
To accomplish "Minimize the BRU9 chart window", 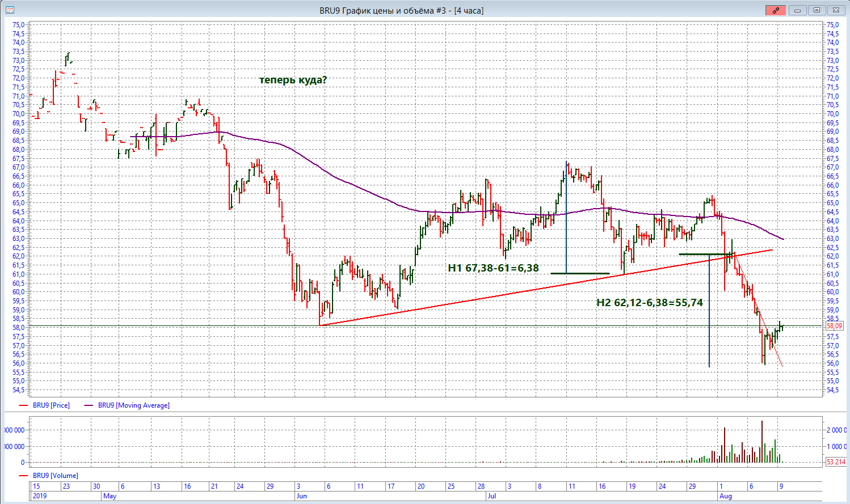I will pos(798,10).
